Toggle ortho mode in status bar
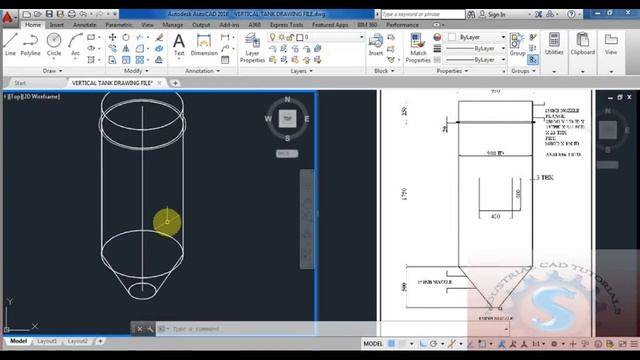The width and height of the screenshot is (640, 360). tap(423, 344)
